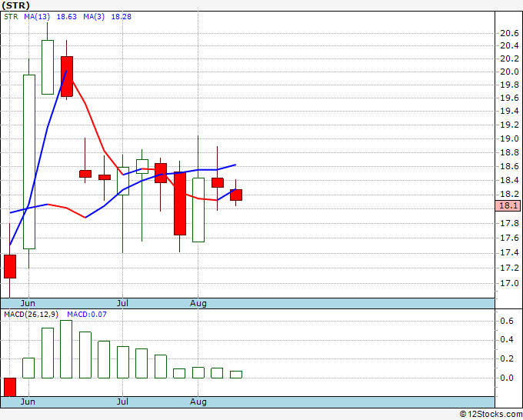The width and height of the screenshot is (523, 420).
Task: Click the (STR) chart title
Action: point(15,5)
